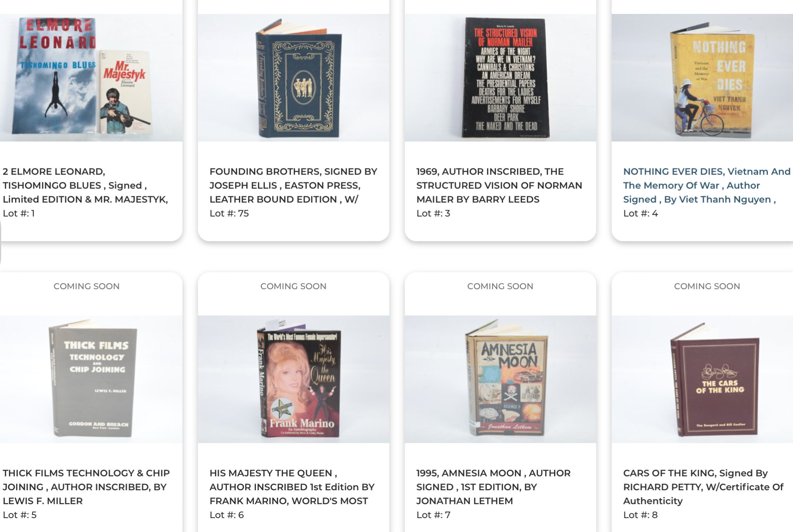The height and width of the screenshot is (532, 793).
Task: Open the Structured Vision of Norman Mailer image
Action: [x=500, y=77]
